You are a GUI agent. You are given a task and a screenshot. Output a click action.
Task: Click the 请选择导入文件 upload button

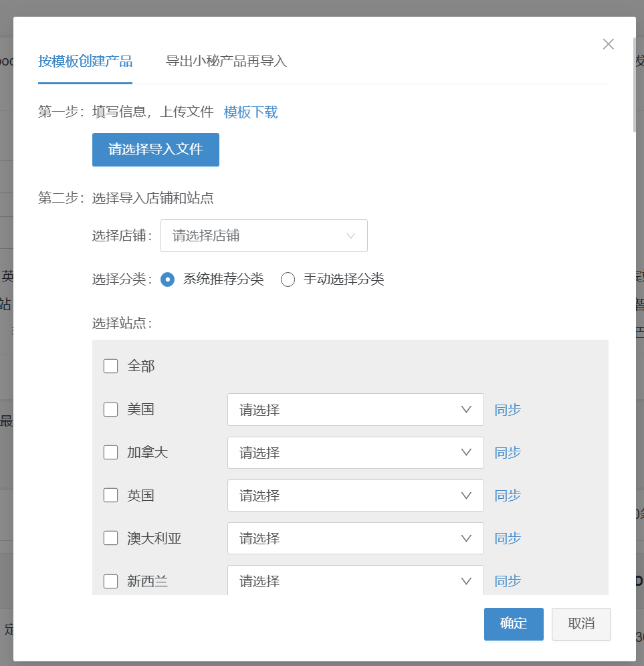pos(155,150)
